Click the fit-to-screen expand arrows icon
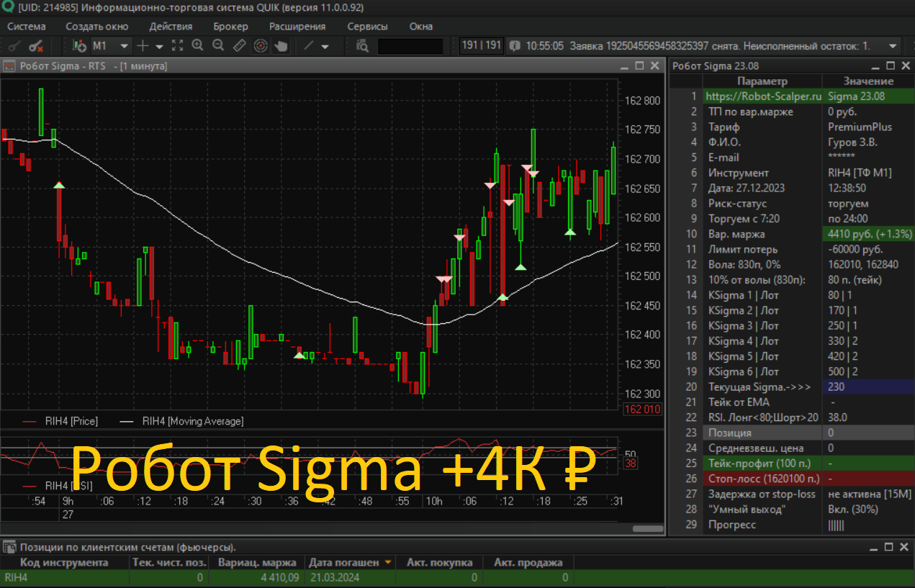 click(x=178, y=45)
